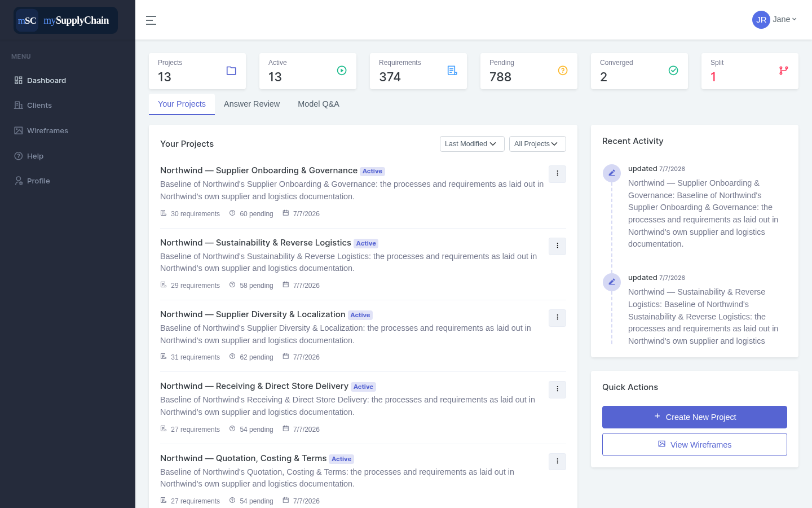Screen dimensions: 812x508
Task: Click the View Wireframes button
Action: click(695, 445)
